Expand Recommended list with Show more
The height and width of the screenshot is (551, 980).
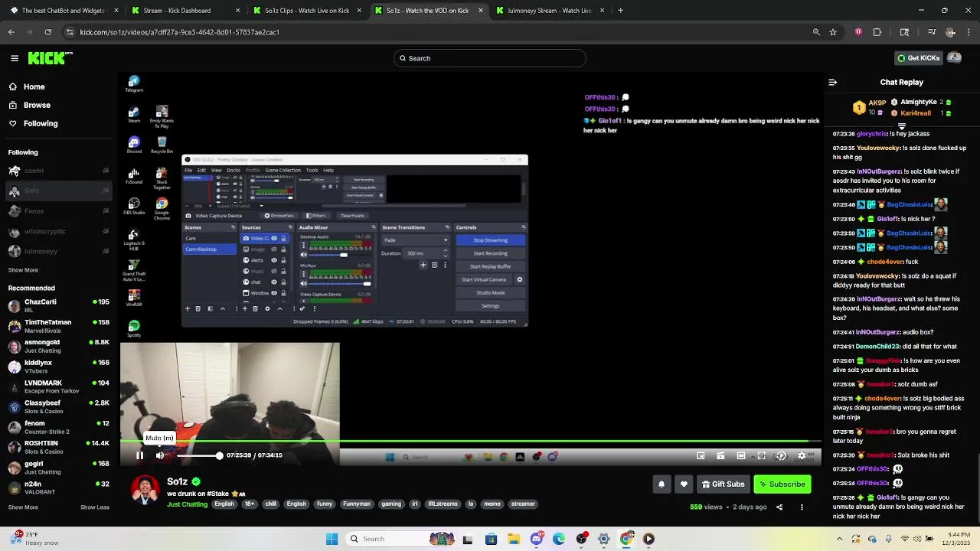23,507
